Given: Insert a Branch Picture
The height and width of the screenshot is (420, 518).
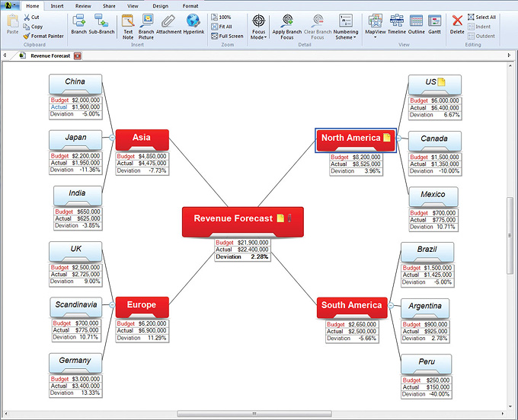Looking at the screenshot, I should coord(146,27).
